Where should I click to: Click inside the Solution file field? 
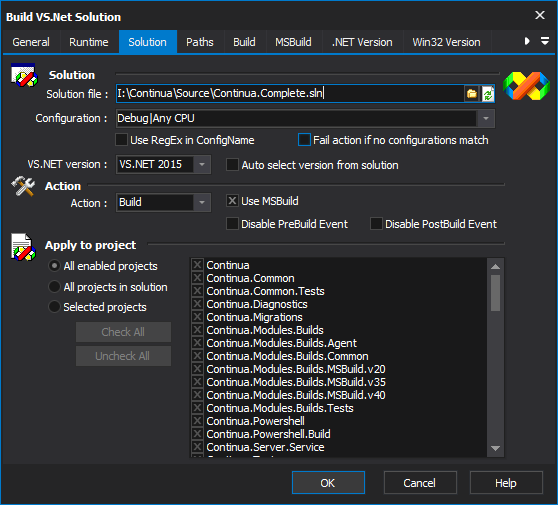290,94
